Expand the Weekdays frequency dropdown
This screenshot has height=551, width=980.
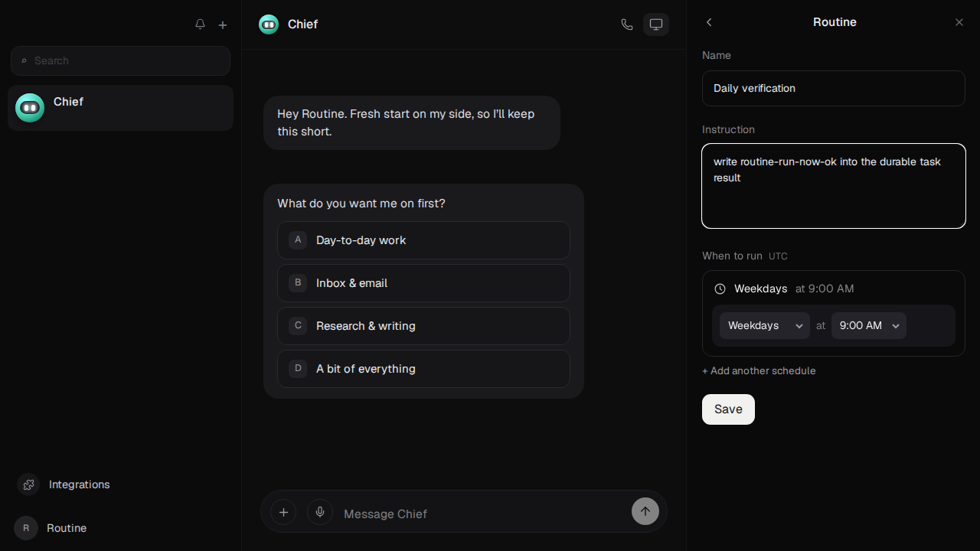765,325
